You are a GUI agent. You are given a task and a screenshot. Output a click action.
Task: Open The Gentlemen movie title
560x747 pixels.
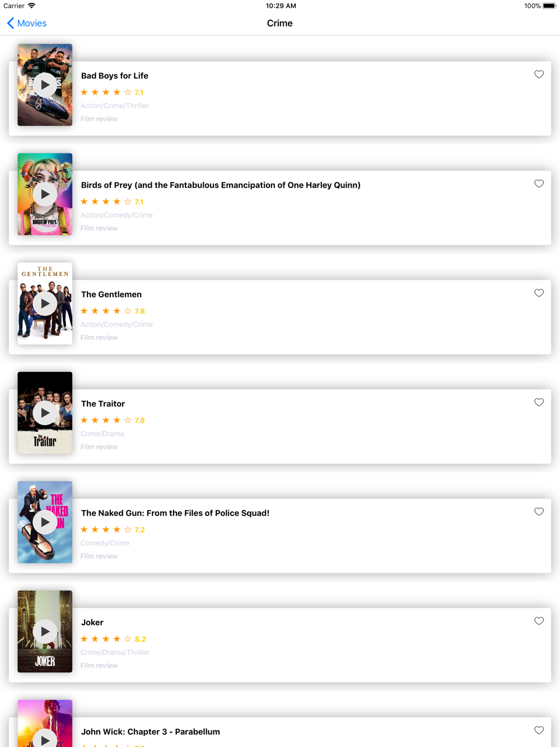(111, 295)
